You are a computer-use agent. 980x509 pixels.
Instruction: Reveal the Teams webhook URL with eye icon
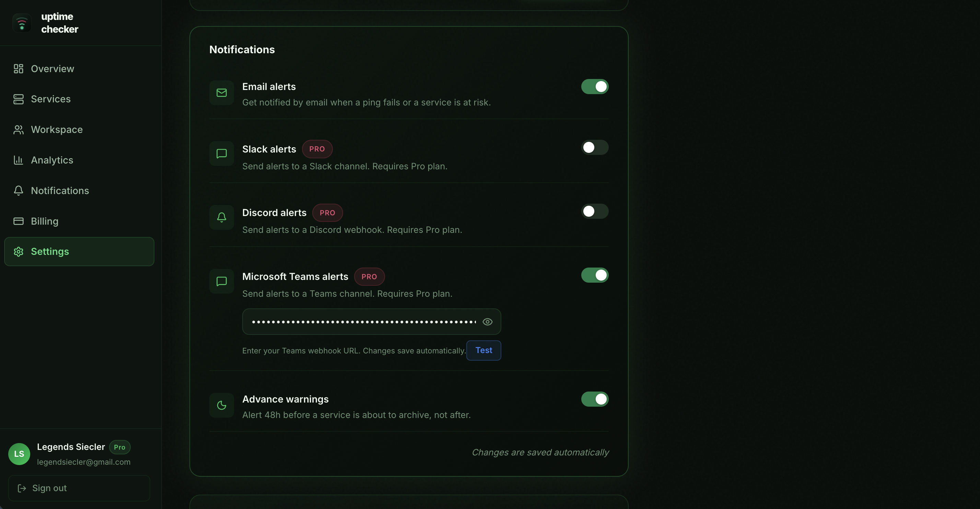click(487, 322)
